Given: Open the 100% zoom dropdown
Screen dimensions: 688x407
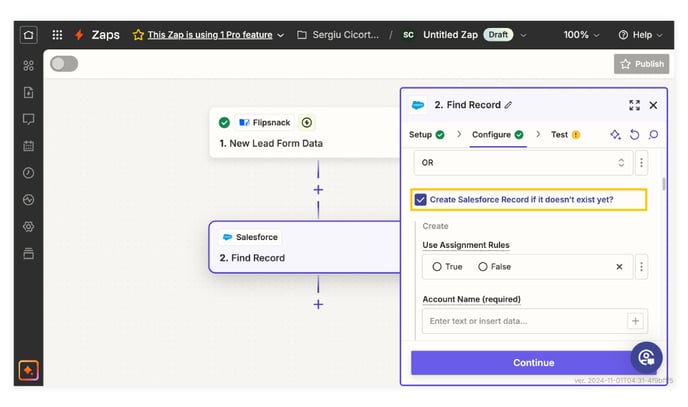Looking at the screenshot, I should tap(581, 35).
